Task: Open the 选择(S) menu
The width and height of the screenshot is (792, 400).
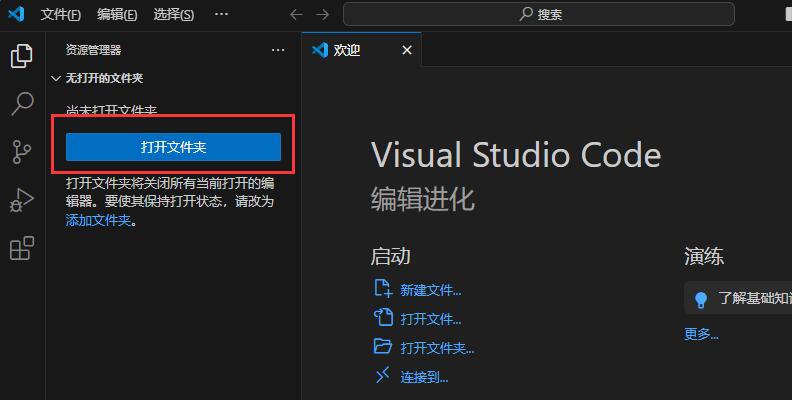Action: [174, 14]
